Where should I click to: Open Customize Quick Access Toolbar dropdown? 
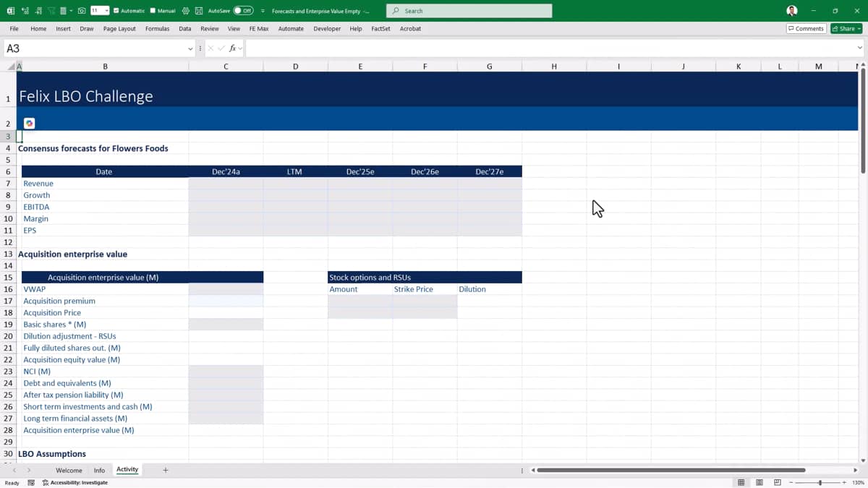[x=263, y=11]
